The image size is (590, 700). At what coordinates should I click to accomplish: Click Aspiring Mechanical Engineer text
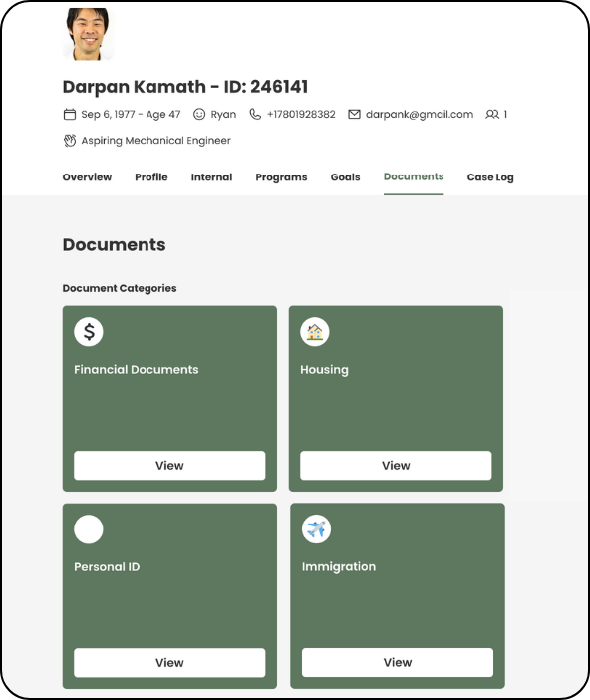pyautogui.click(x=155, y=141)
